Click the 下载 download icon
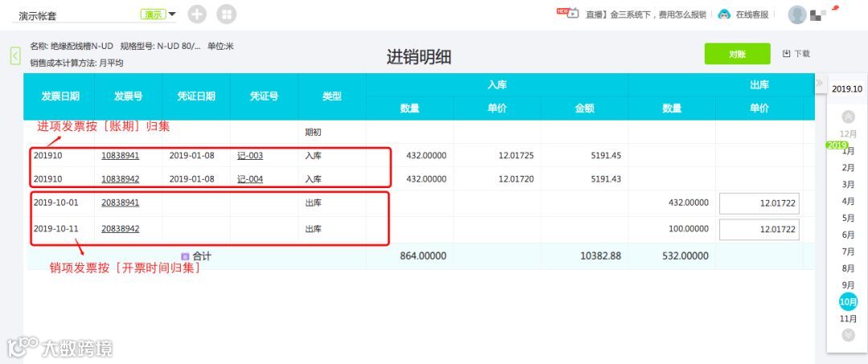868x364 pixels. click(x=786, y=54)
